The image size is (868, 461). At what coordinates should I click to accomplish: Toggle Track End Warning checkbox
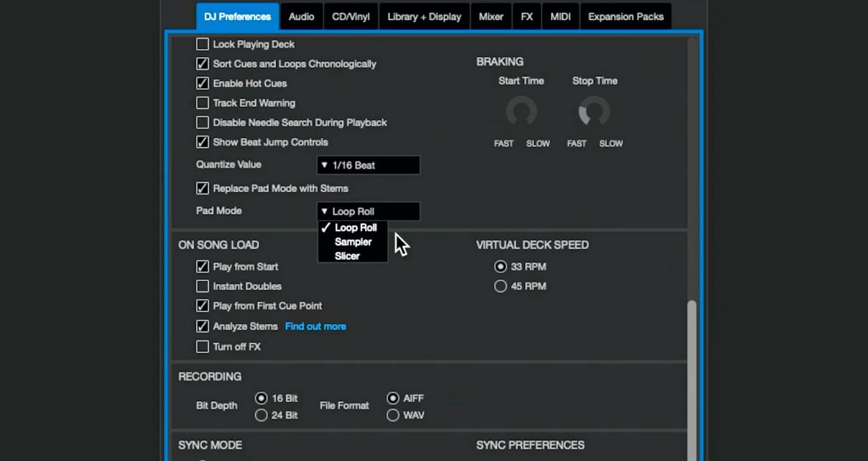click(x=203, y=103)
